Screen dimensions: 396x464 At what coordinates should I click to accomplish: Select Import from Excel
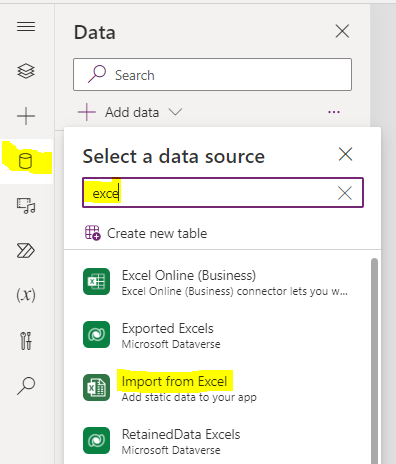(223, 388)
